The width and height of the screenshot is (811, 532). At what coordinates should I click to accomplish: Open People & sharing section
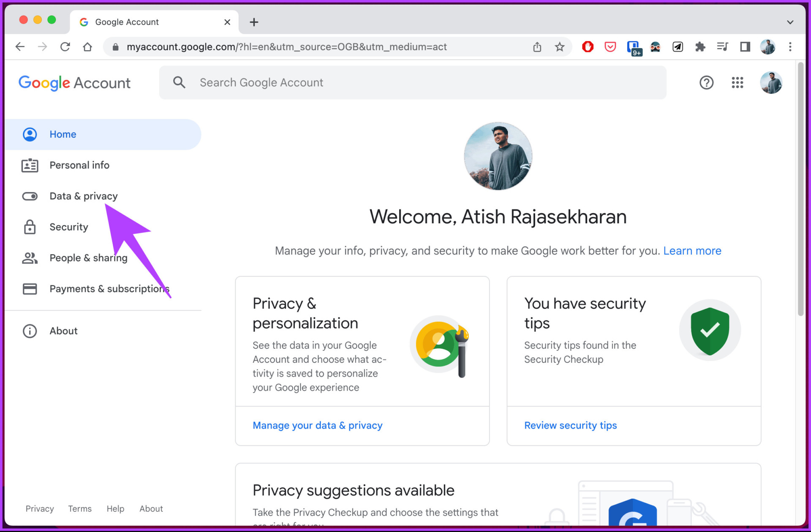coord(103,258)
